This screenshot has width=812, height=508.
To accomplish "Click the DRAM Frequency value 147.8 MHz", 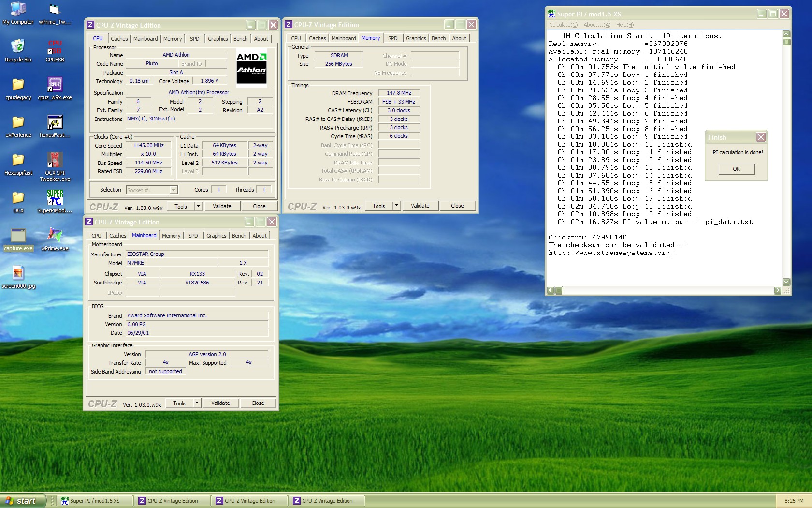I will click(399, 93).
